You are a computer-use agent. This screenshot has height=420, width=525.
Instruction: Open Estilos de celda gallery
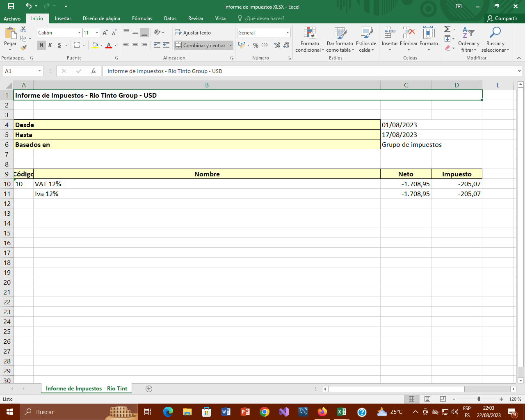366,39
